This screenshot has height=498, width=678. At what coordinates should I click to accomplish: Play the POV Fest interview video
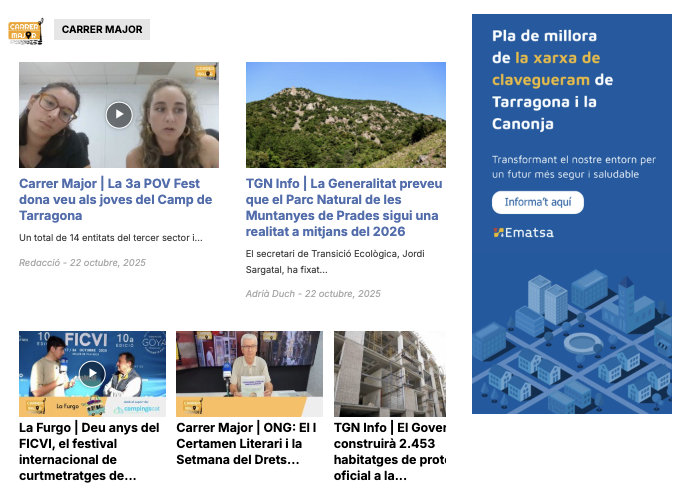click(119, 114)
